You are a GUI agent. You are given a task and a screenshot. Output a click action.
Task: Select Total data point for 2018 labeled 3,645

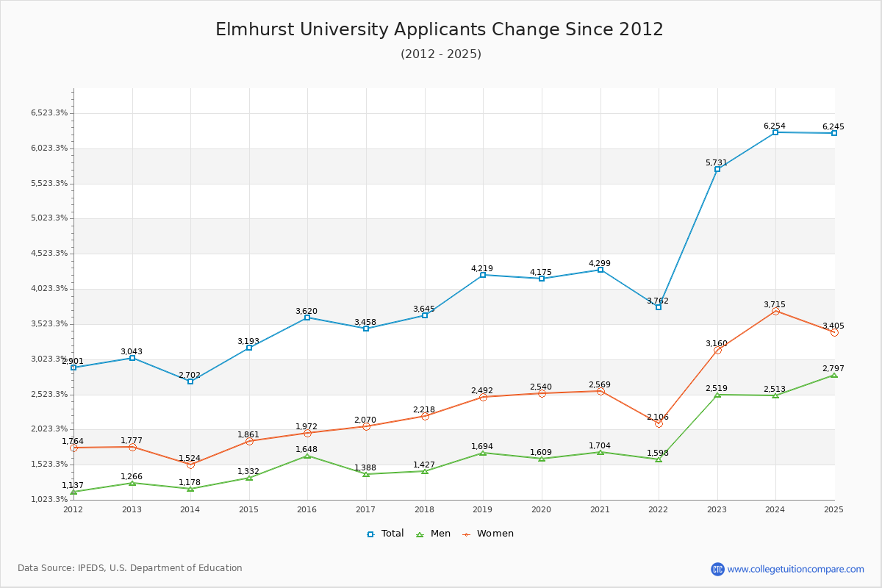pos(425,315)
